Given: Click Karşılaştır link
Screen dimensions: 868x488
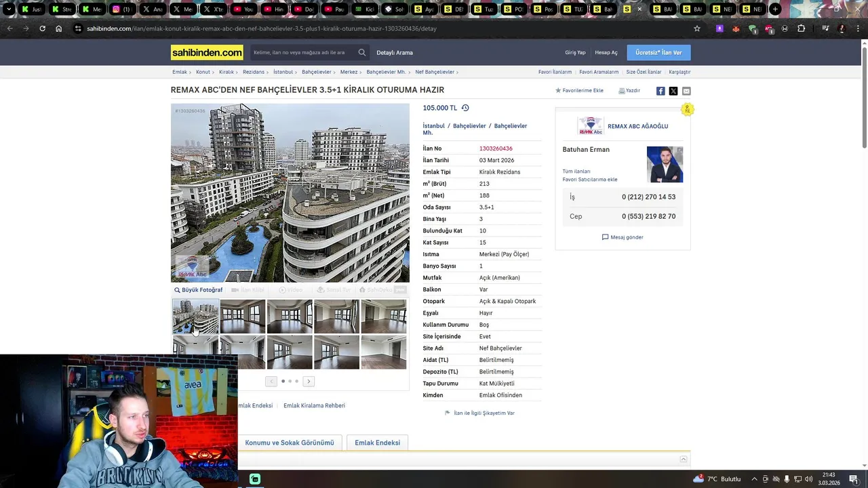Looking at the screenshot, I should point(679,72).
